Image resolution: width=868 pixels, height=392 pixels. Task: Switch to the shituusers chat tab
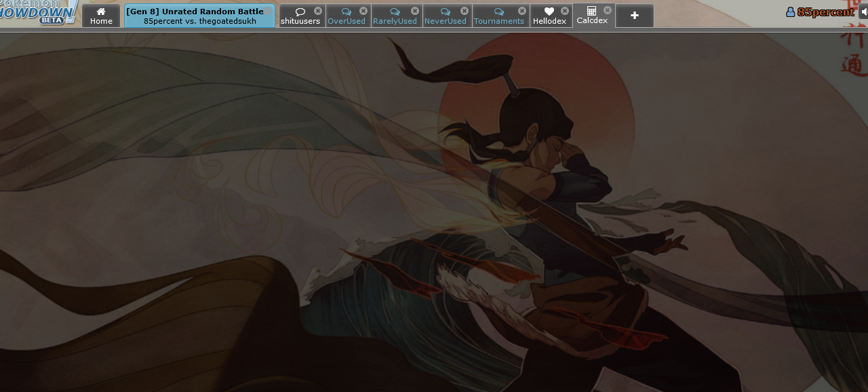click(x=299, y=17)
